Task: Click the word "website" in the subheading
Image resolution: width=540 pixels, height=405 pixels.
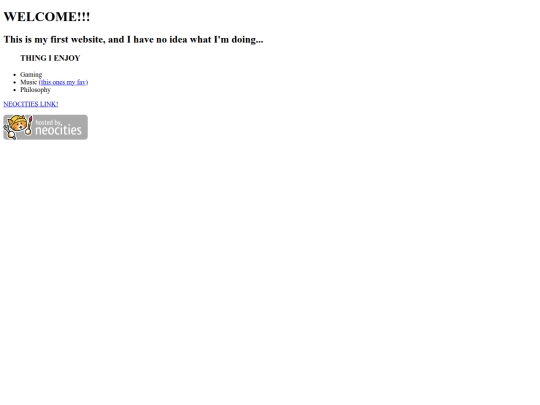Action: [x=88, y=40]
